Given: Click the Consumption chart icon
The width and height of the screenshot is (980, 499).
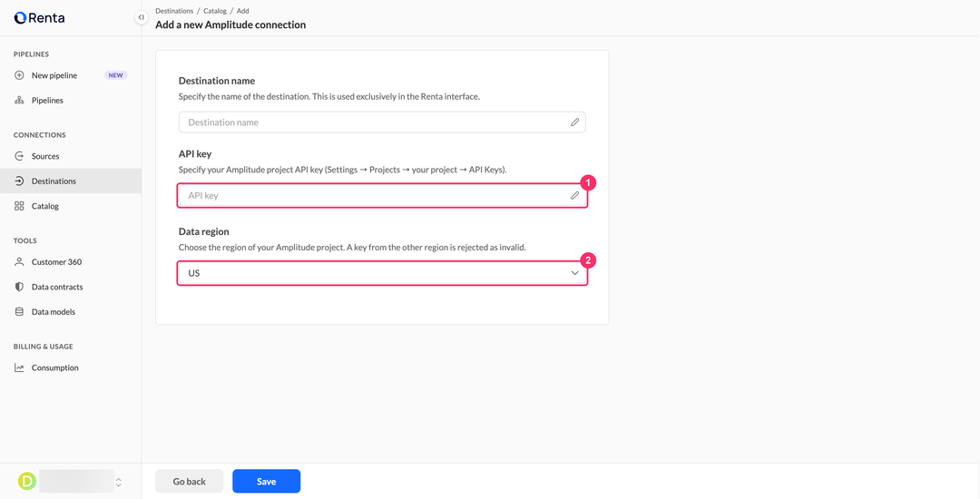Looking at the screenshot, I should point(19,367).
